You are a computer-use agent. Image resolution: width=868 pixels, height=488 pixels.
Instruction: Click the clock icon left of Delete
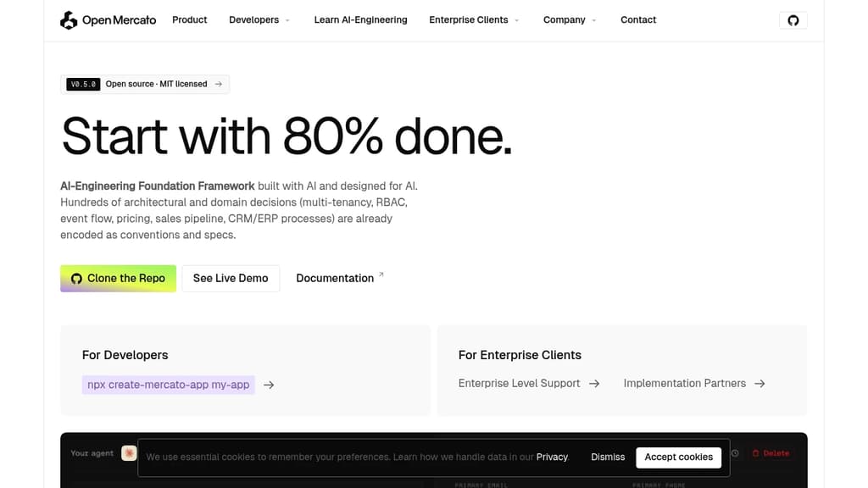[735, 453]
